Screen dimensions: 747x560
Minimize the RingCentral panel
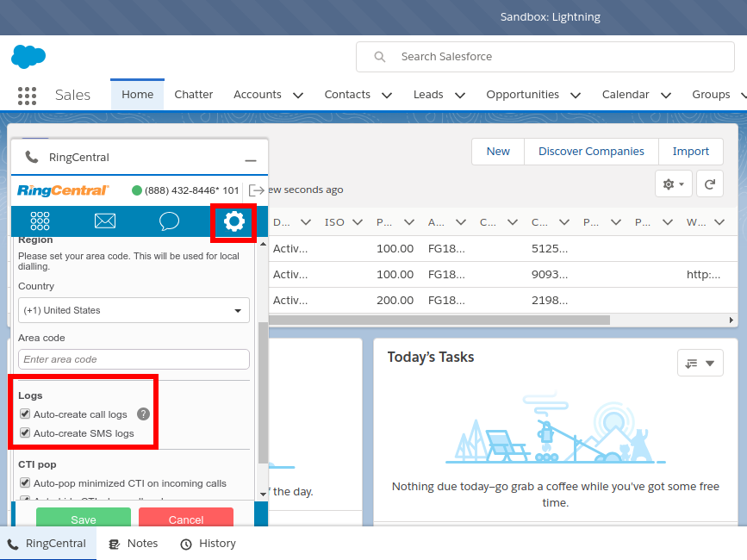coord(251,159)
